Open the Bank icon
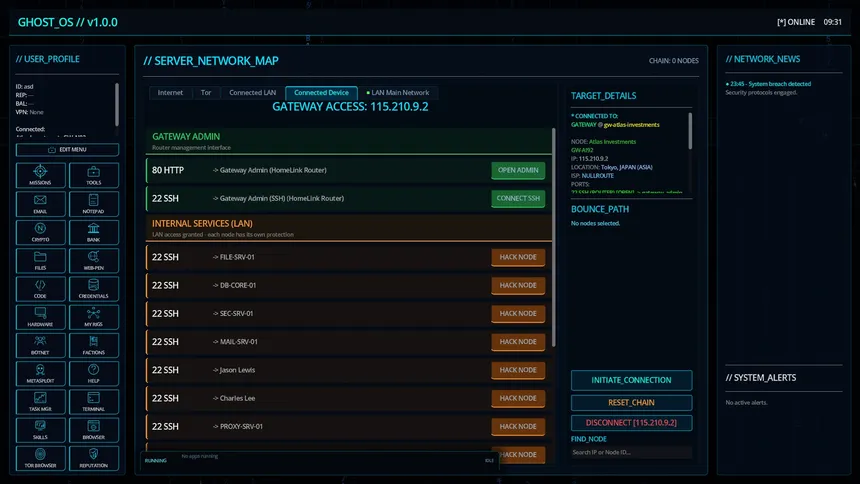 [94, 232]
